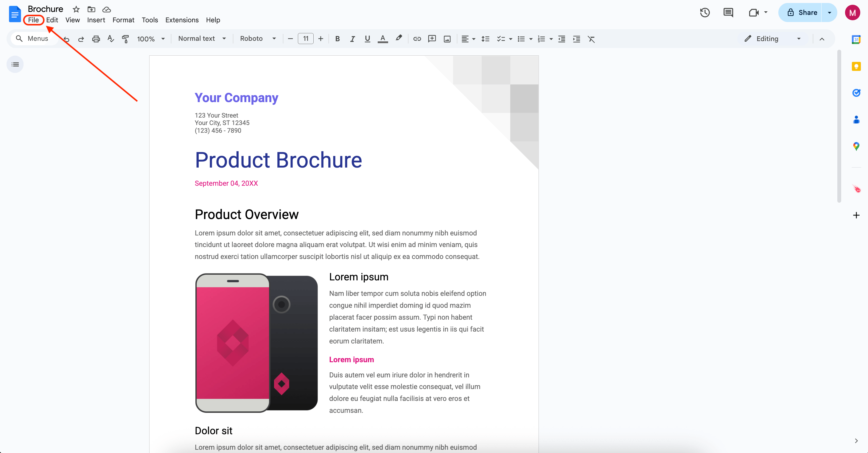Viewport: 868px width, 453px height.
Task: Open zoom level 100% dropdown
Action: [151, 39]
